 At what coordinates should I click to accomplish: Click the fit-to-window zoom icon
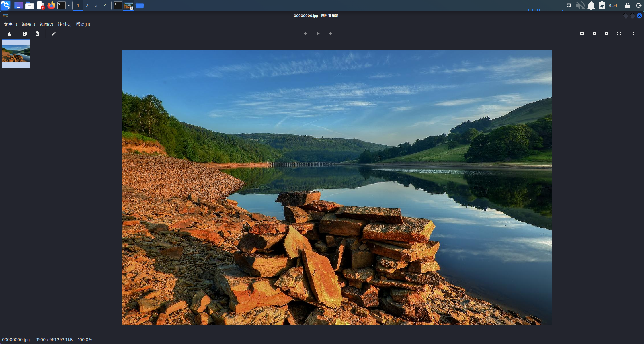[x=619, y=34]
